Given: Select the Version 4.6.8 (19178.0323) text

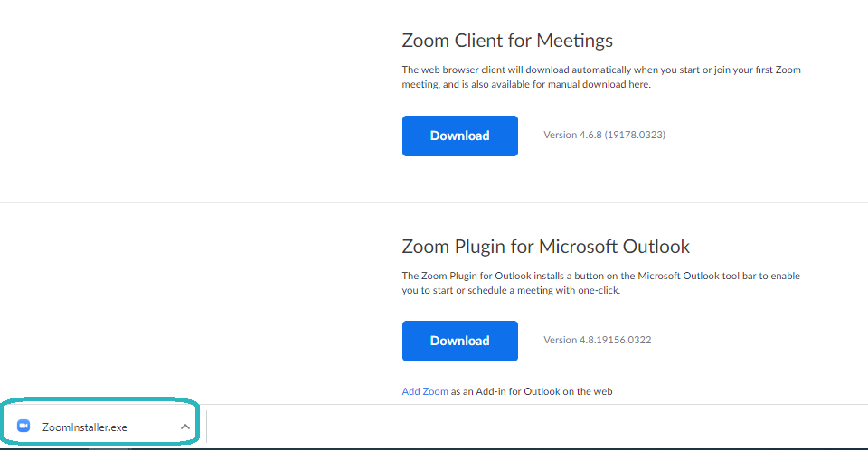Looking at the screenshot, I should (x=605, y=135).
